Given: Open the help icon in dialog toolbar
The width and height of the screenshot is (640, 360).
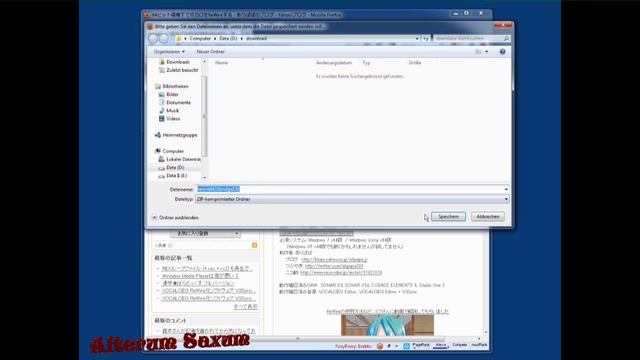Looking at the screenshot, I should [502, 52].
